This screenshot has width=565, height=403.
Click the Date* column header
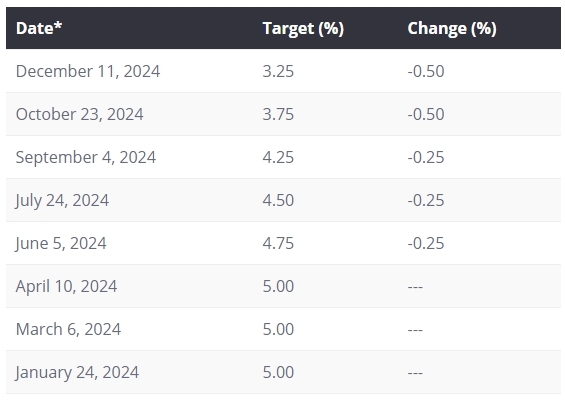[x=39, y=28]
